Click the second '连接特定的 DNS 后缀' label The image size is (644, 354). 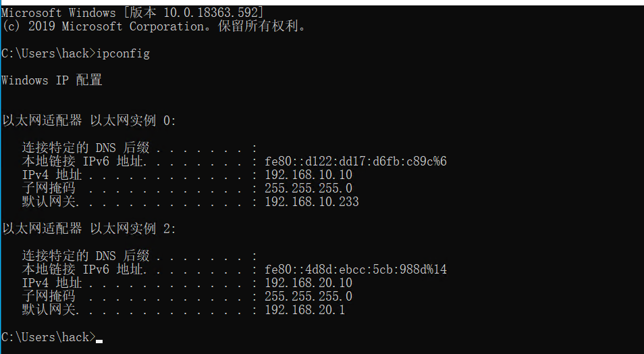(x=86, y=256)
